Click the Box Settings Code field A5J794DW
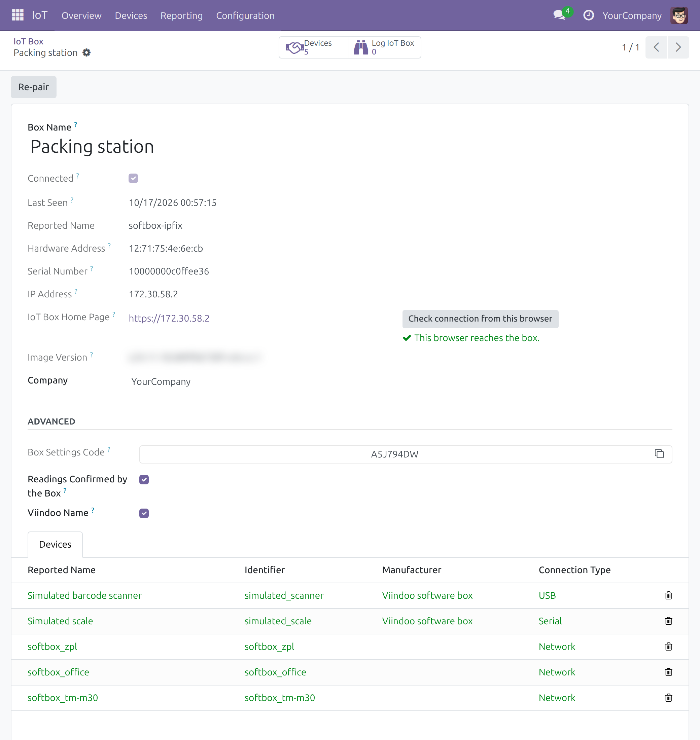Viewport: 700px width, 740px height. click(x=406, y=454)
